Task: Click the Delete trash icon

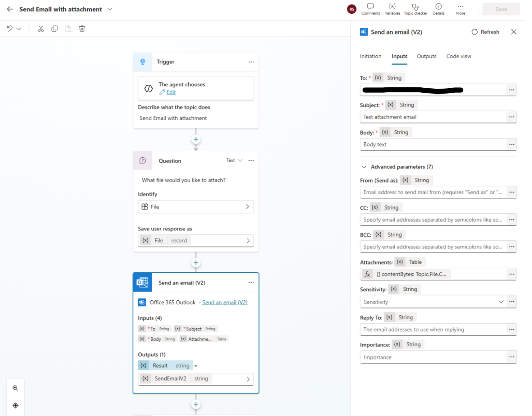Action: click(82, 29)
